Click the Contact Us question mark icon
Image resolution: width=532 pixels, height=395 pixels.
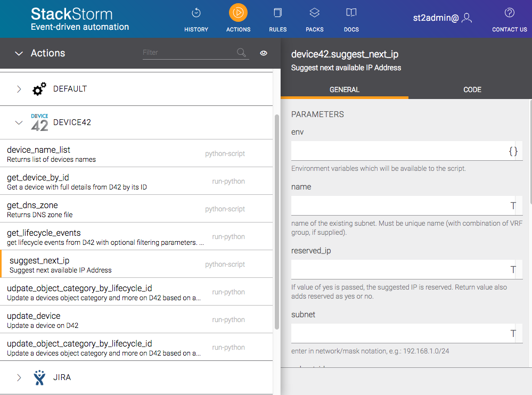509,13
